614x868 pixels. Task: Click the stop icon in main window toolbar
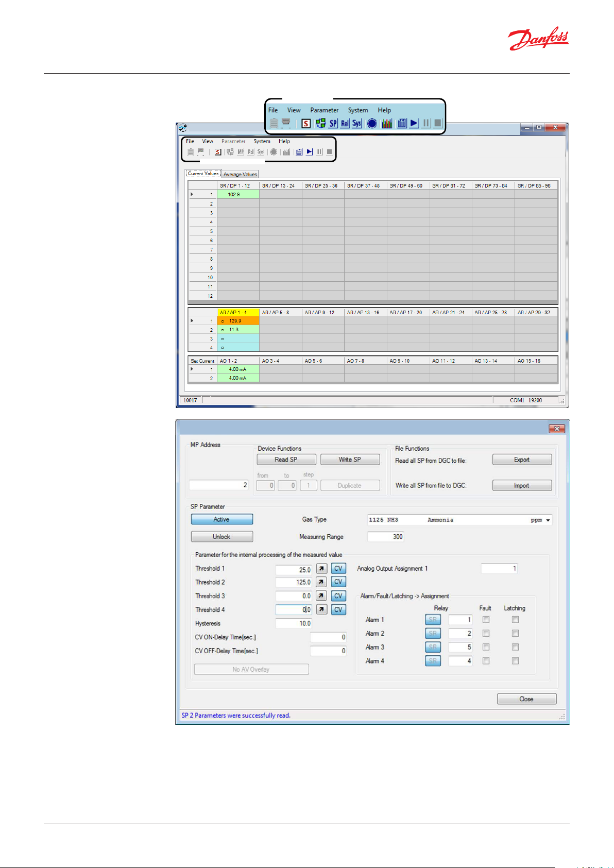coord(329,152)
